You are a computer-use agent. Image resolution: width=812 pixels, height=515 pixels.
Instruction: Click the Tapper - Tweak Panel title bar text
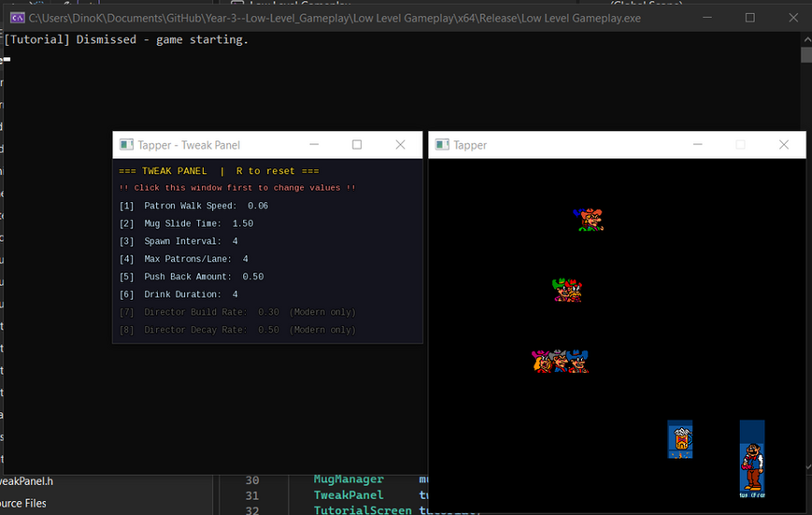pyautogui.click(x=189, y=145)
